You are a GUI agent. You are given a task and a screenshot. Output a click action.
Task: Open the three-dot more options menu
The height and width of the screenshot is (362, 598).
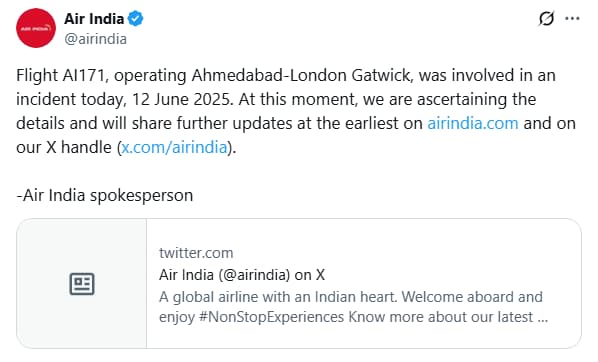(x=572, y=18)
